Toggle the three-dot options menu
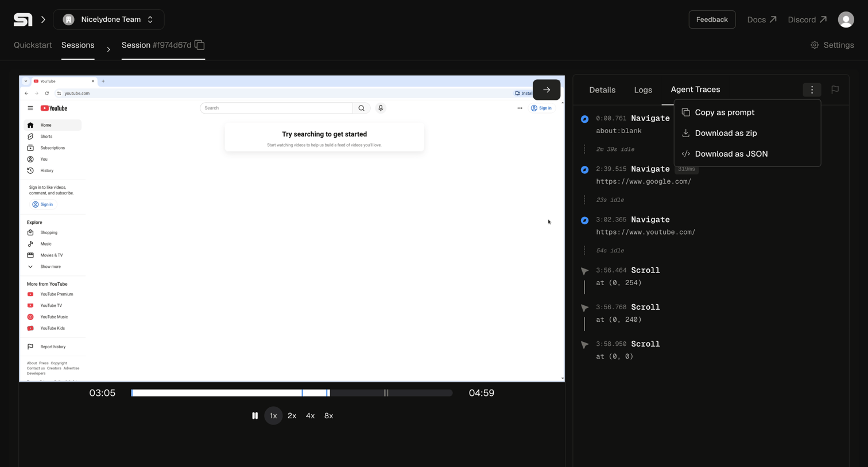This screenshot has height=467, width=868. pyautogui.click(x=812, y=89)
